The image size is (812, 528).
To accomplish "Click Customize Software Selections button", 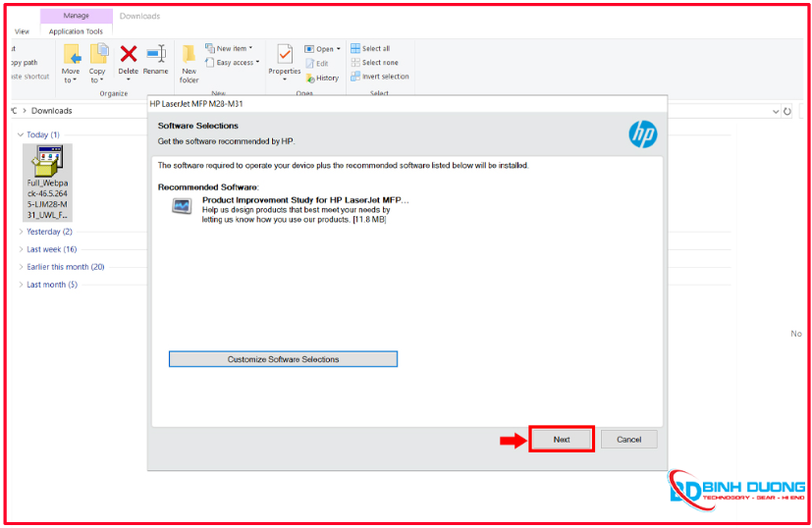I will tap(283, 359).
